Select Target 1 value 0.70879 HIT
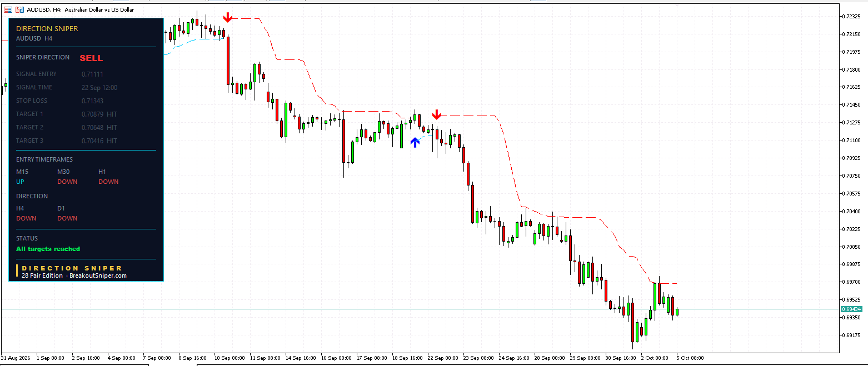Viewport: 868px width, 366px height. (x=99, y=114)
